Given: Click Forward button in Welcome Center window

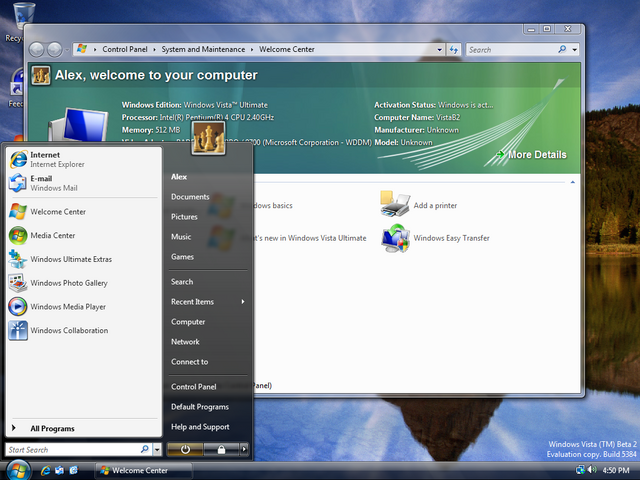Looking at the screenshot, I should coord(55,49).
